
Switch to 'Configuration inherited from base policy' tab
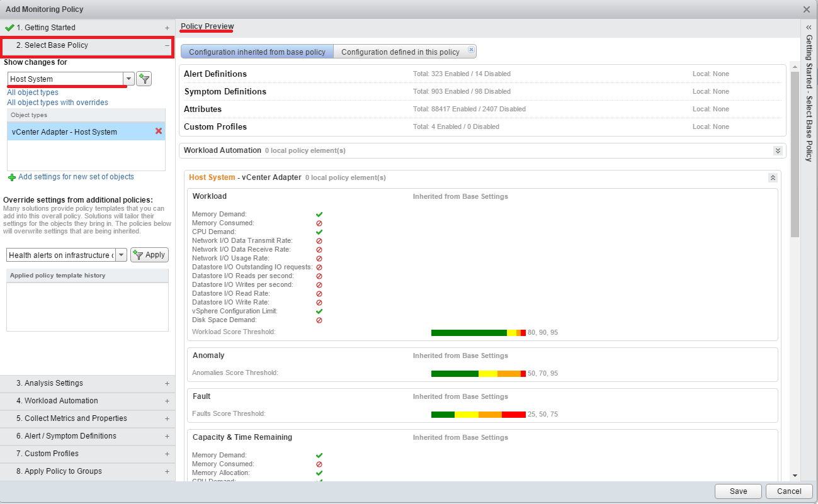[257, 52]
